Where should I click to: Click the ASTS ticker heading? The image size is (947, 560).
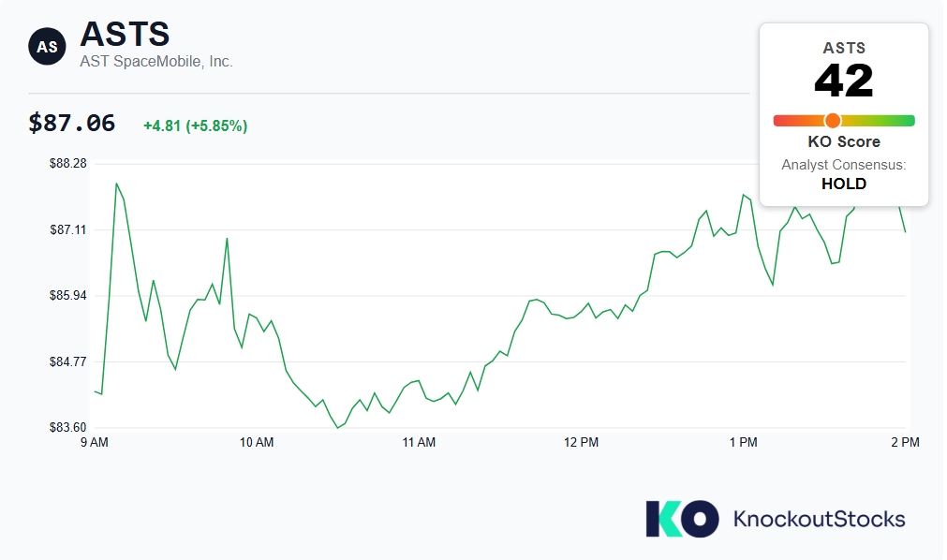(125, 34)
